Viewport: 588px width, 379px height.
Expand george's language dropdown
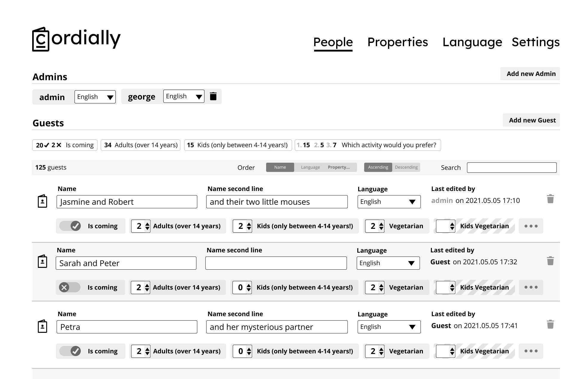184,96
